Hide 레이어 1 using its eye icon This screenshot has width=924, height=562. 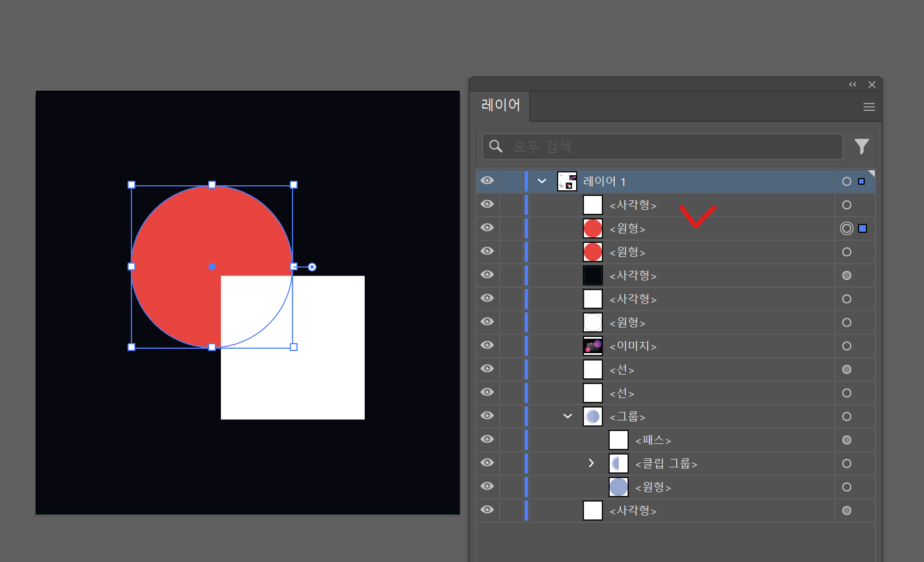point(487,181)
